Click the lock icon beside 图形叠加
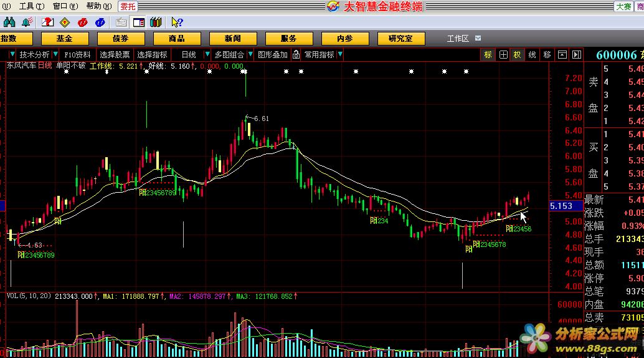 pyautogui.click(x=296, y=54)
